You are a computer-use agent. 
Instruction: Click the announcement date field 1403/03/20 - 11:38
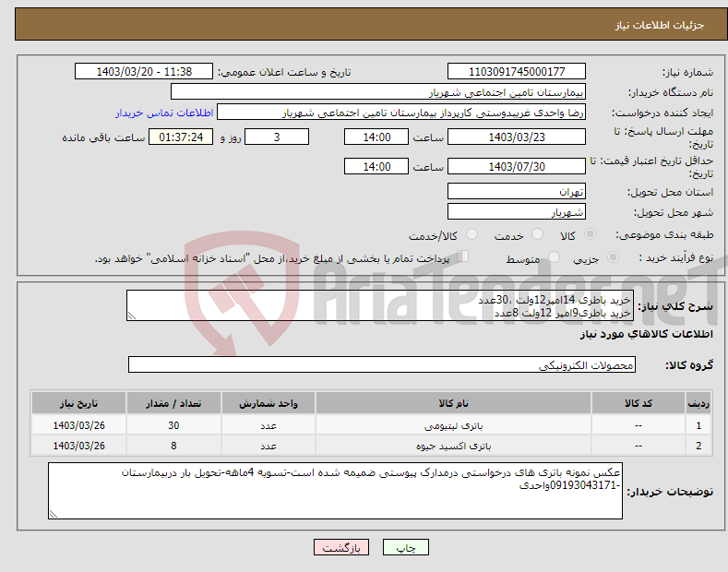[x=144, y=72]
